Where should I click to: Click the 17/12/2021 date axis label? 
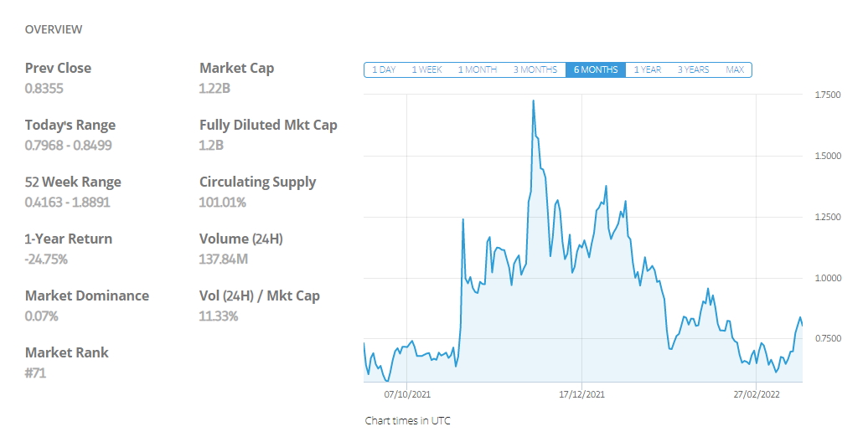coord(581,394)
